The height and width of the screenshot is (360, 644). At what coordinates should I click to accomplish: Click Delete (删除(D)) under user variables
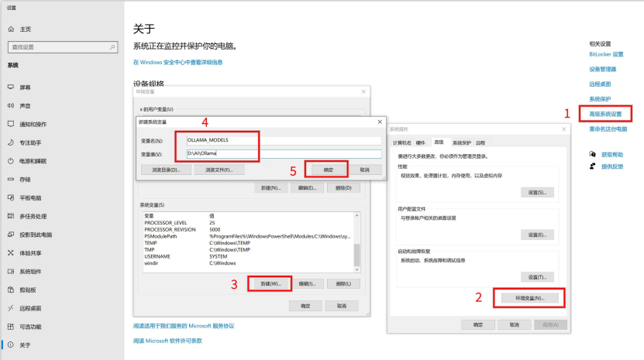(x=343, y=188)
